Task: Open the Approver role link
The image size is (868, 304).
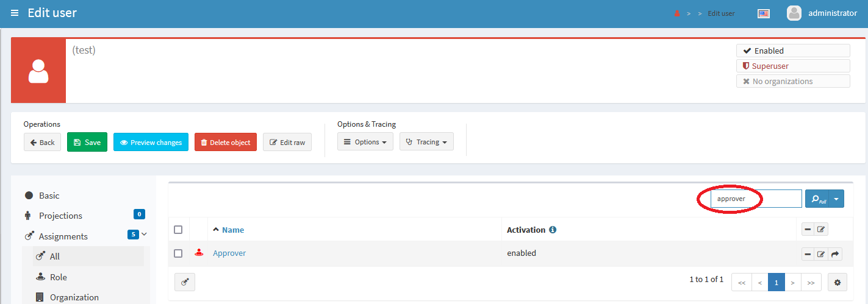Action: [x=229, y=253]
